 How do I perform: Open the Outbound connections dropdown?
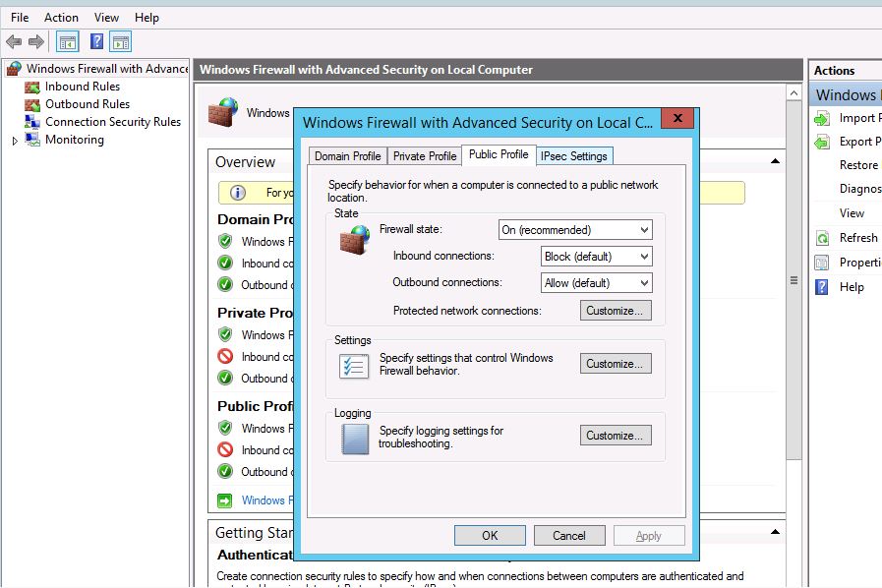[596, 283]
